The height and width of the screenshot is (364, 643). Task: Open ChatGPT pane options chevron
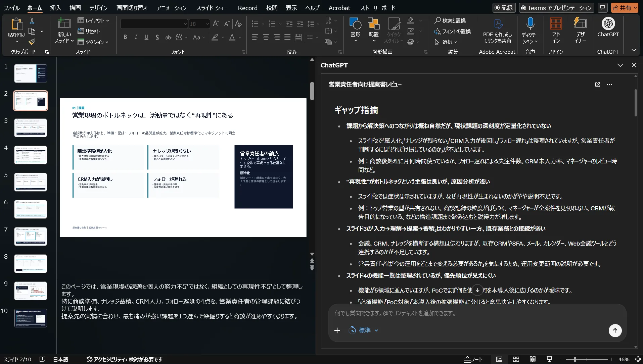620,65
